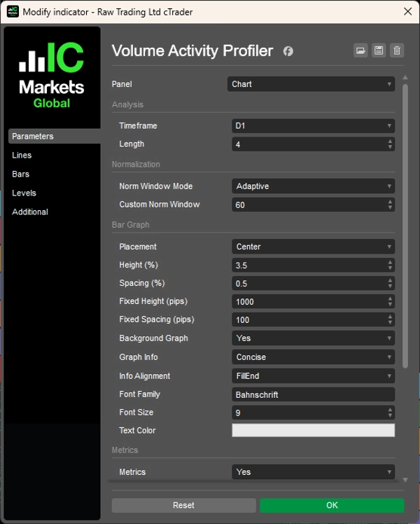Screen dimensions: 420x524
Task: Click the IC Markets app icon in the title bar
Action: (x=13, y=12)
